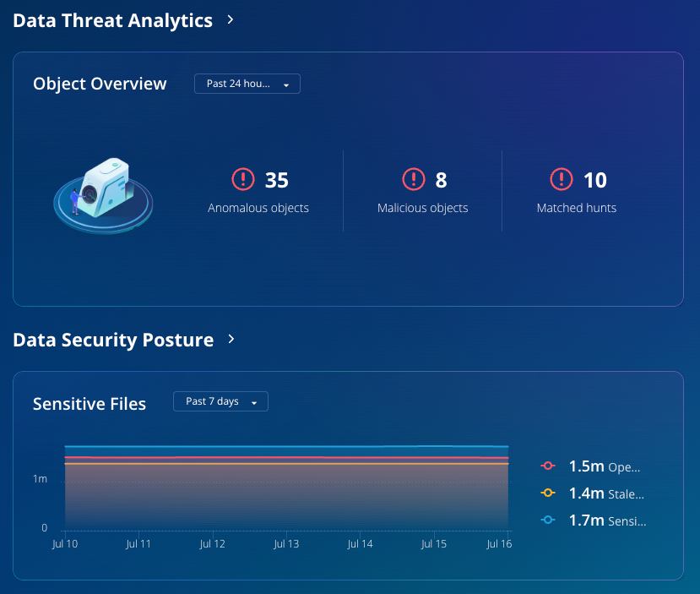This screenshot has width=700, height=594.
Task: Click the red Open legend marker
Action: (548, 466)
